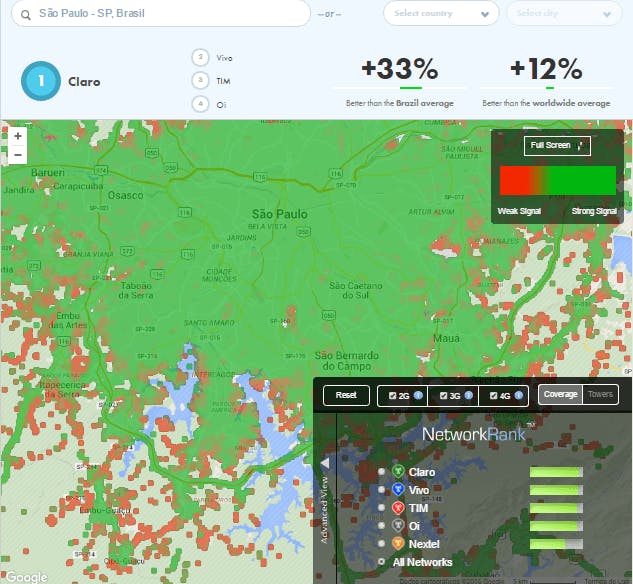Click the green Claro tower icon
This screenshot has width=633, height=584.
398,471
